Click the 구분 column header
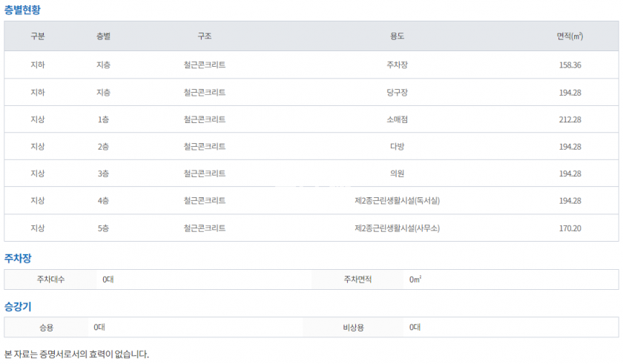The height and width of the screenshot is (364, 623). 37,36
